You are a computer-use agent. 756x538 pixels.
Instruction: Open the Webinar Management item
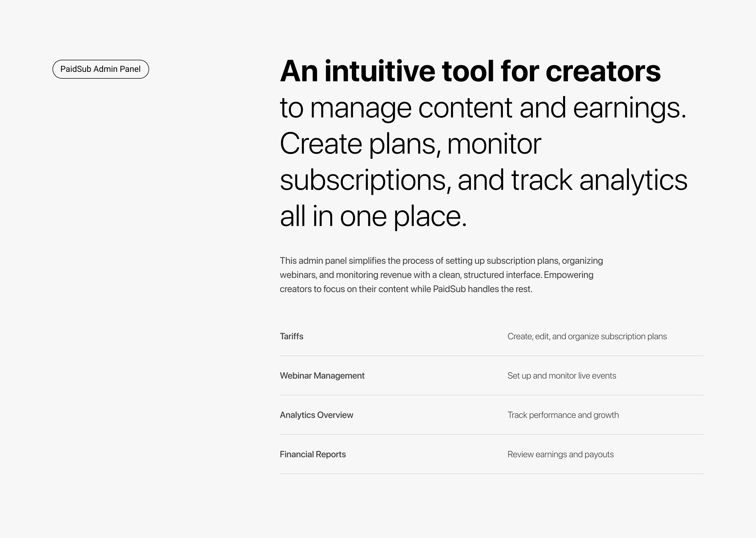pos(322,376)
